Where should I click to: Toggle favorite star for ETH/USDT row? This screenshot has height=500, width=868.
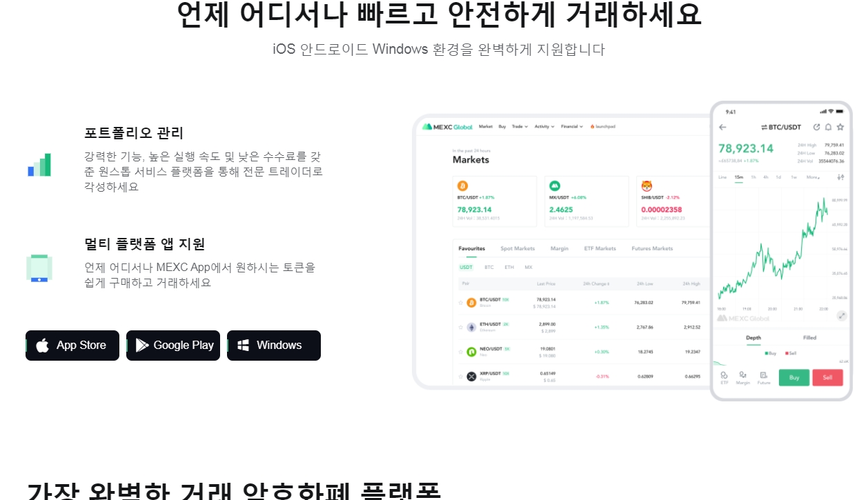pyautogui.click(x=461, y=328)
